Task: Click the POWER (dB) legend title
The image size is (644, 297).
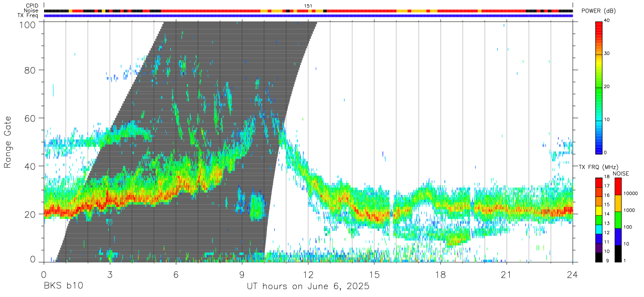Action: coord(599,11)
